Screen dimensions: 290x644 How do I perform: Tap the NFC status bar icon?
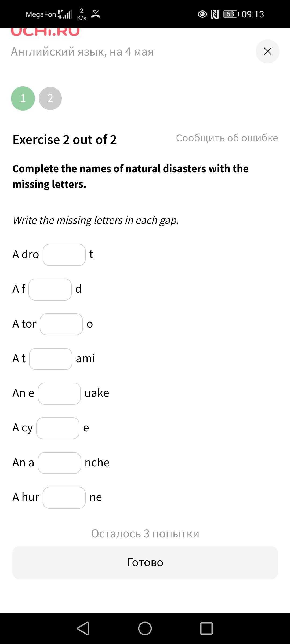tap(215, 14)
